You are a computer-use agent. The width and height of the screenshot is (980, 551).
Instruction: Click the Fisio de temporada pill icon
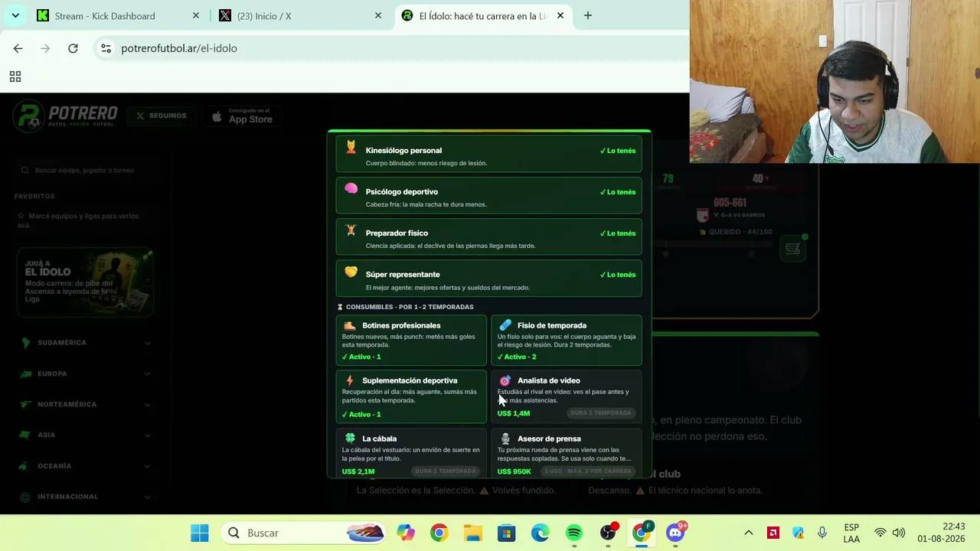click(505, 325)
